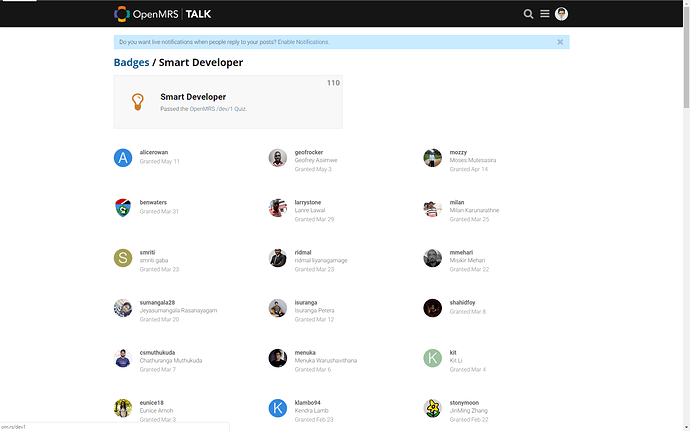Open the kit username link
The image size is (690, 431).
pyautogui.click(x=453, y=353)
